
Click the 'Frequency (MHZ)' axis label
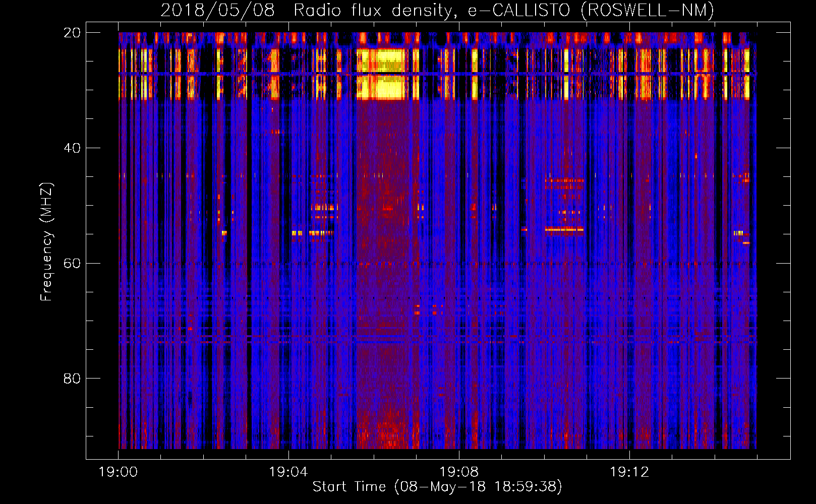tap(46, 241)
